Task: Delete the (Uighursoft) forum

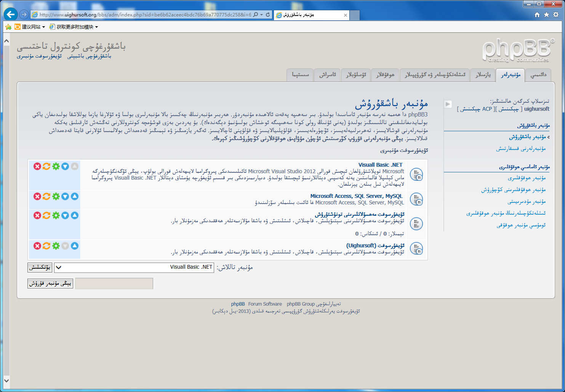Action: pyautogui.click(x=37, y=246)
